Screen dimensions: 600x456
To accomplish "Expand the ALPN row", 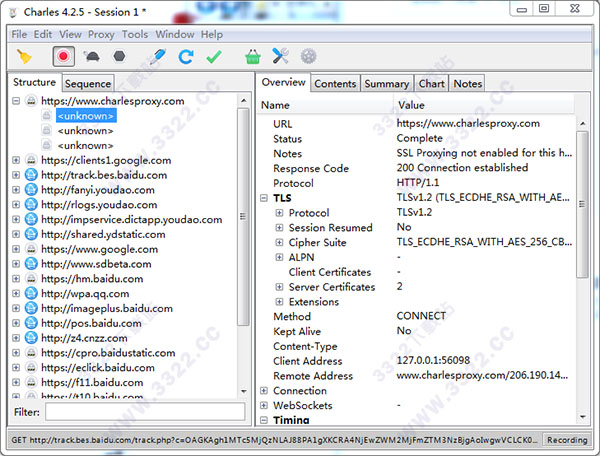I will click(x=279, y=257).
